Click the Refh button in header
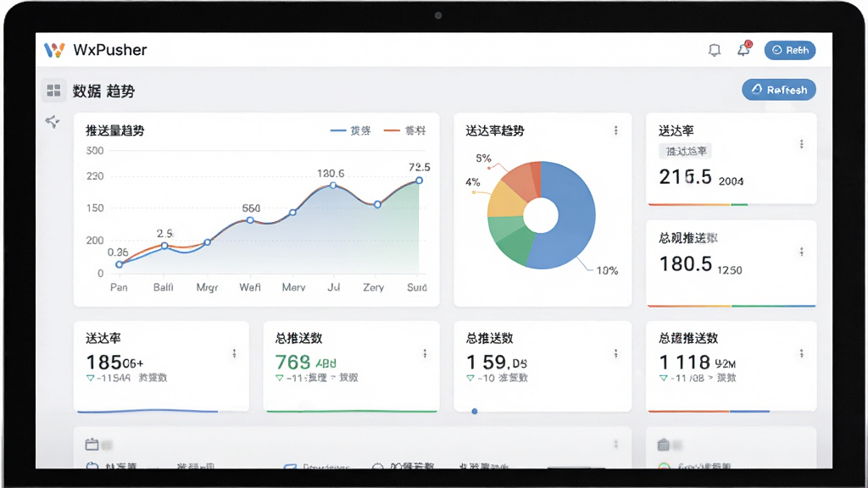This screenshot has height=488, width=868. pos(790,50)
